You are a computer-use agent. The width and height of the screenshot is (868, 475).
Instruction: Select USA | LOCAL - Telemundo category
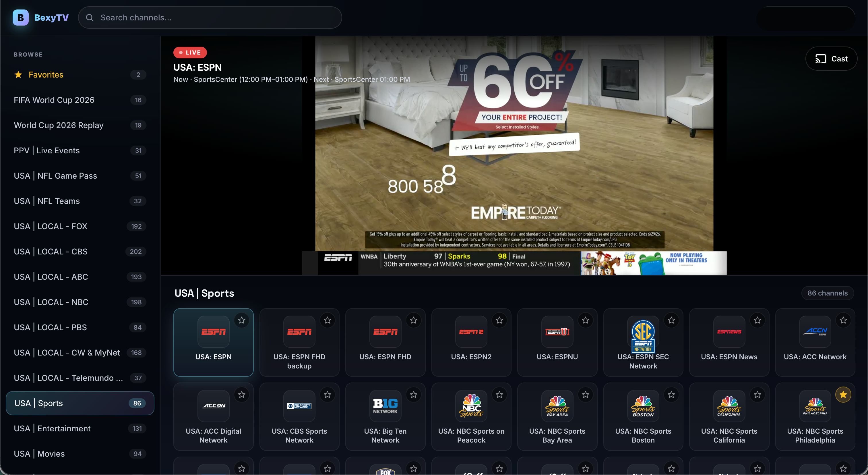coord(80,378)
